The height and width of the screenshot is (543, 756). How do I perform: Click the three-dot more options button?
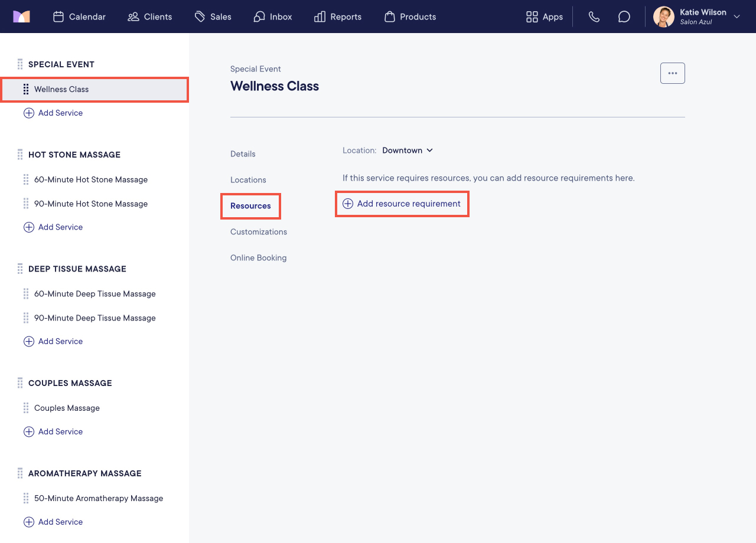673,73
